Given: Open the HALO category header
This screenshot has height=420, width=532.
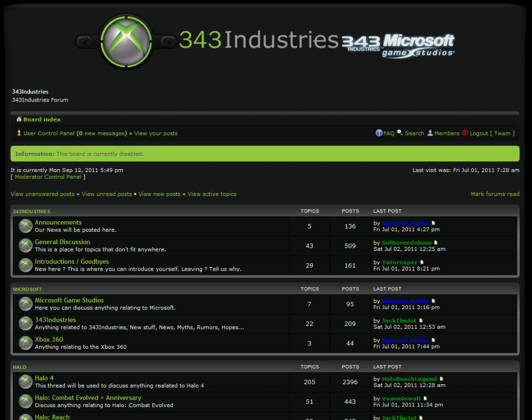Looking at the screenshot, I should pyautogui.click(x=20, y=367).
